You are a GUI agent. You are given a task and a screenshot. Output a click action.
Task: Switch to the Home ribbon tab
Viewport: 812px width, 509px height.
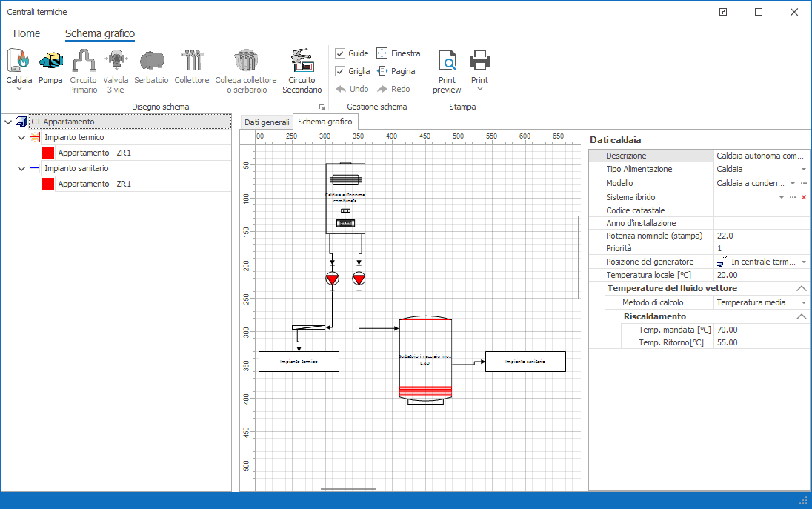pyautogui.click(x=27, y=33)
